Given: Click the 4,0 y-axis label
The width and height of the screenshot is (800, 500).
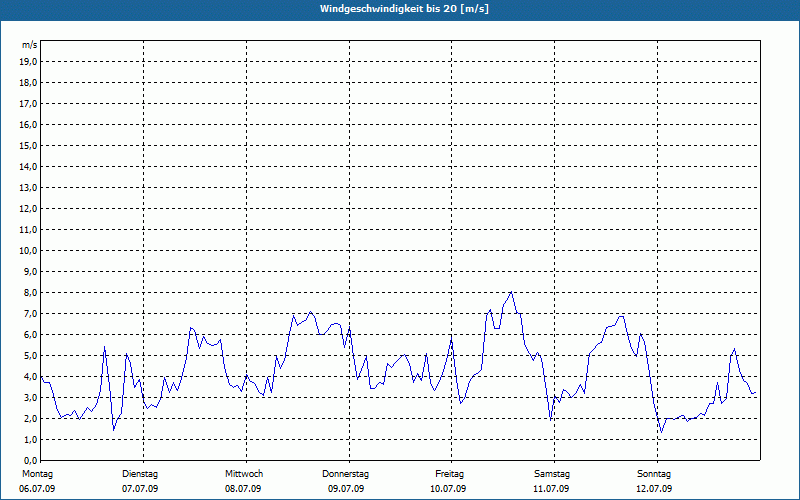Looking at the screenshot, I should pos(31,377).
